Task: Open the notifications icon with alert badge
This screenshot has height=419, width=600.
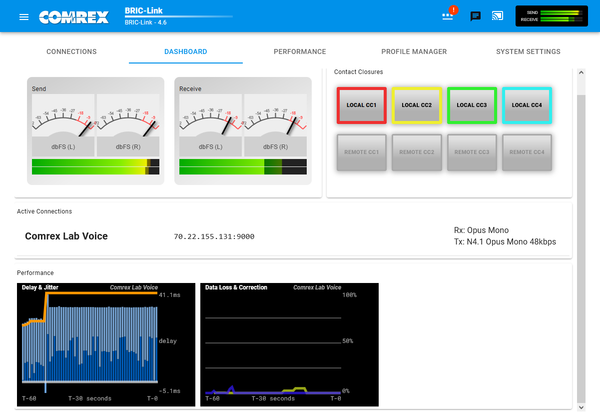Action: point(448,15)
